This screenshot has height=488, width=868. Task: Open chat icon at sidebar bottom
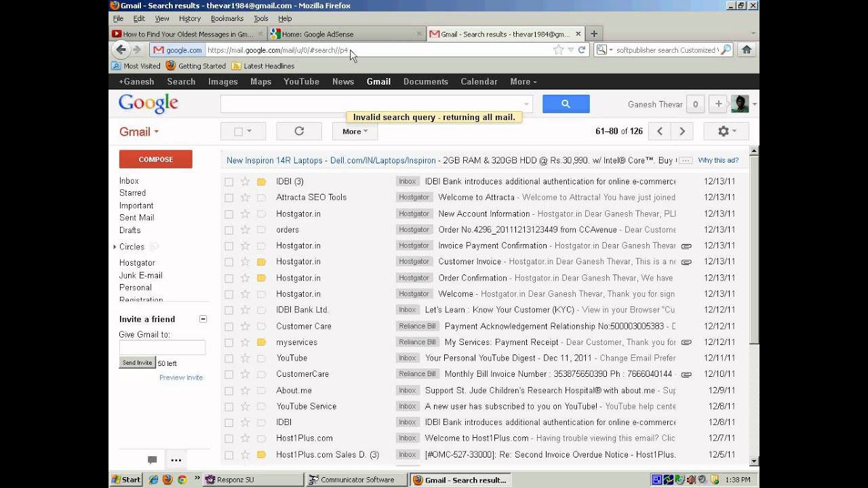point(152,460)
